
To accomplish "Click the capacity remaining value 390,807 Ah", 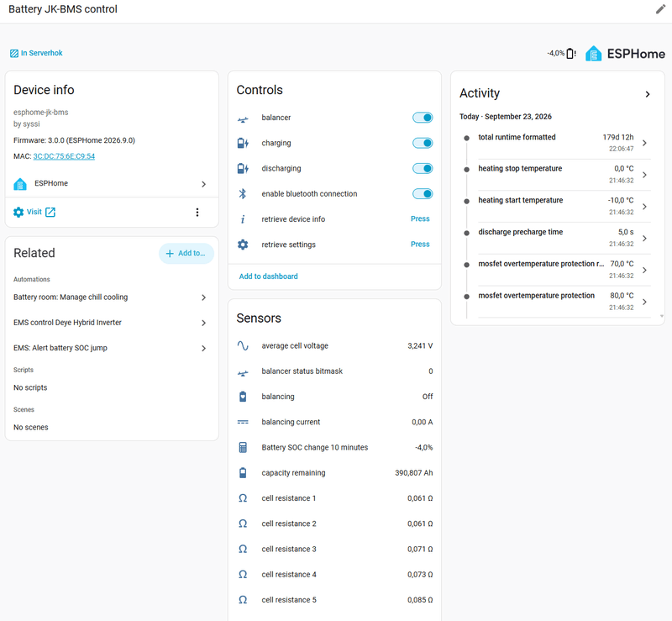I will [413, 472].
